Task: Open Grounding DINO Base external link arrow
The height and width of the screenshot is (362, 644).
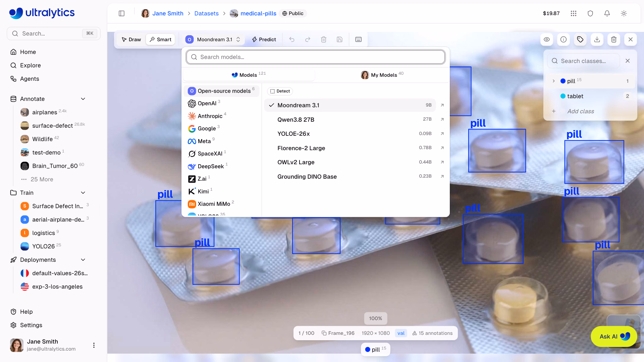Action: point(442,176)
